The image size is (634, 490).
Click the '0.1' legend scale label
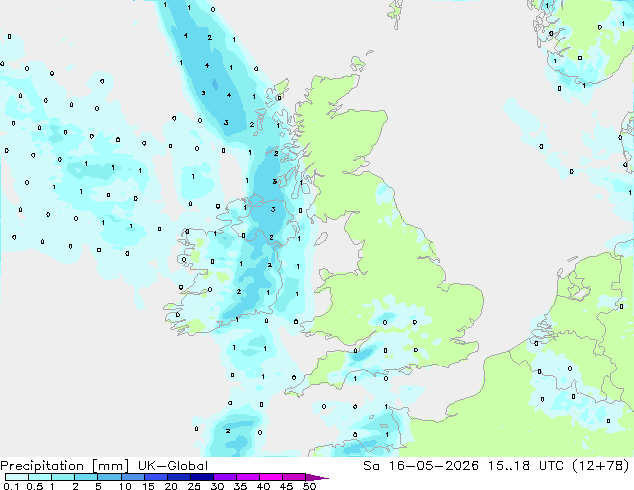point(11,486)
